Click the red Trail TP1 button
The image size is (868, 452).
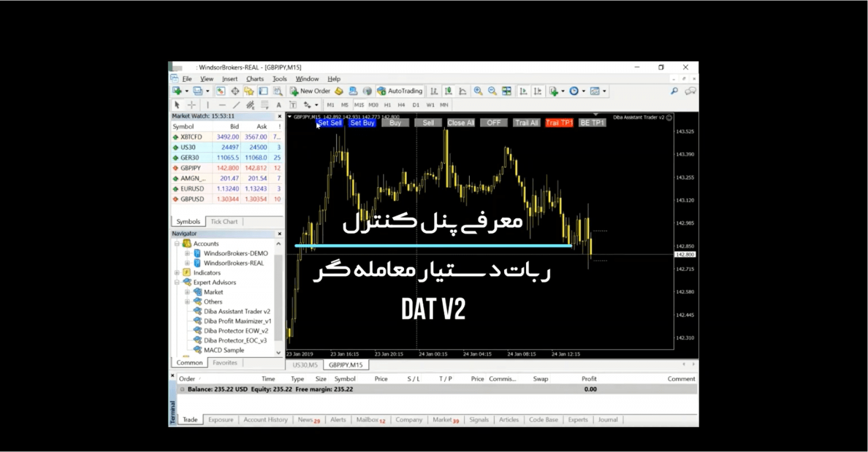[x=559, y=123]
